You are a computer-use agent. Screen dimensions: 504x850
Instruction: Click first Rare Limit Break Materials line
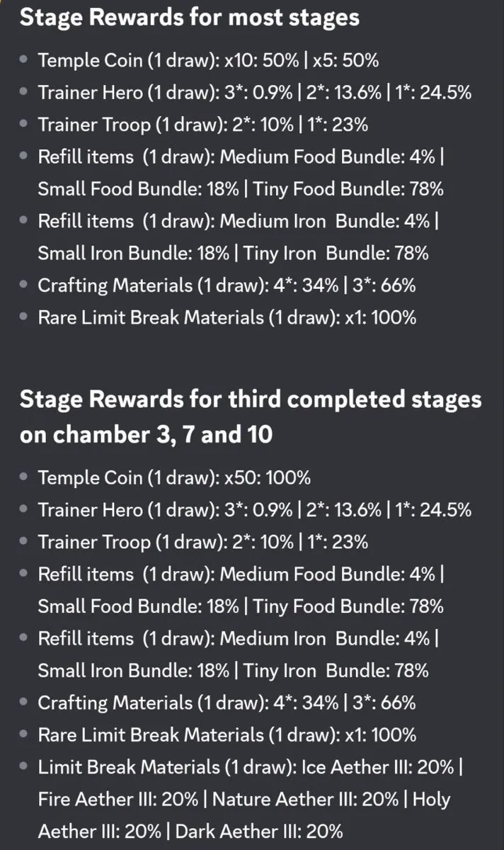click(227, 317)
